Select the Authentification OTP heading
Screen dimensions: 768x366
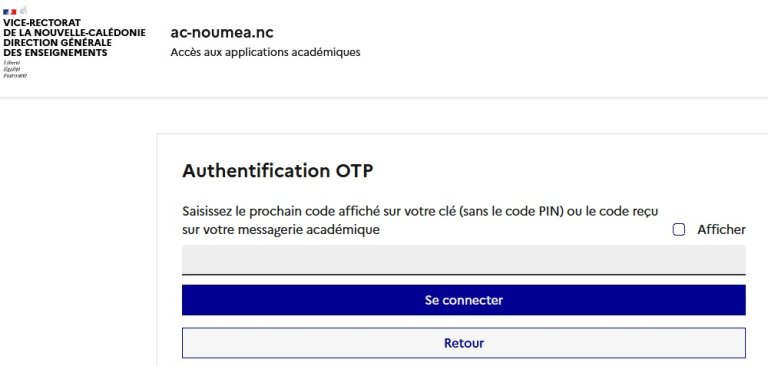[278, 171]
